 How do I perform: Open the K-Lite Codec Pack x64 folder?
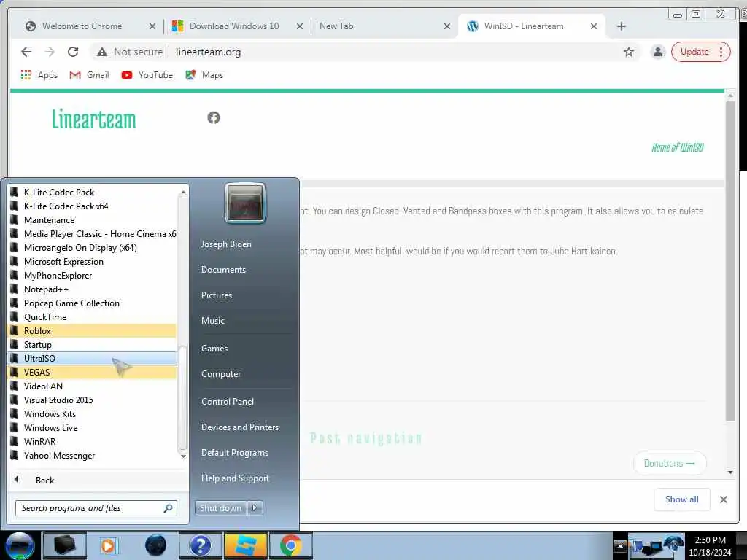(92, 206)
